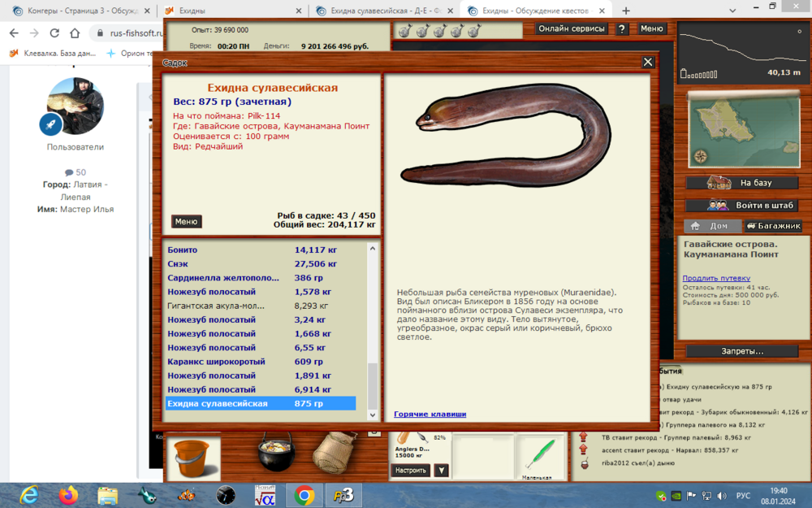812x508 pixels.
Task: Click Войти в штаб button
Action: 742,206
